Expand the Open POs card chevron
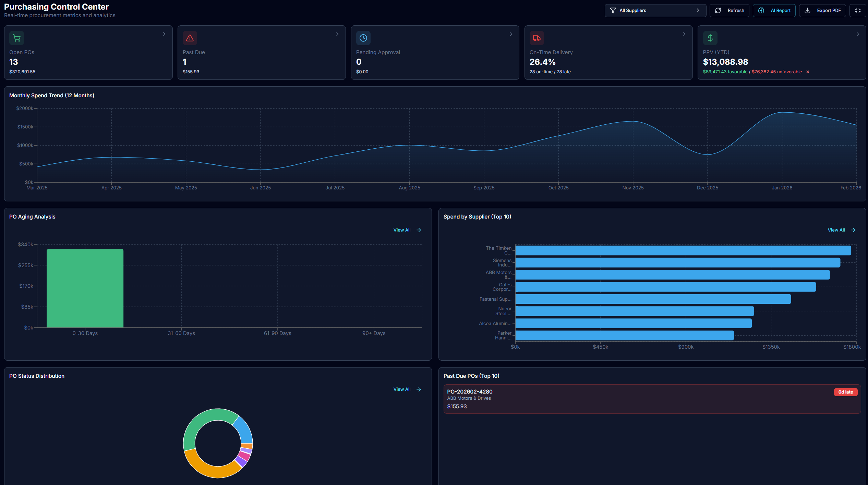Screen dimensions: 868x485 (x=164, y=34)
